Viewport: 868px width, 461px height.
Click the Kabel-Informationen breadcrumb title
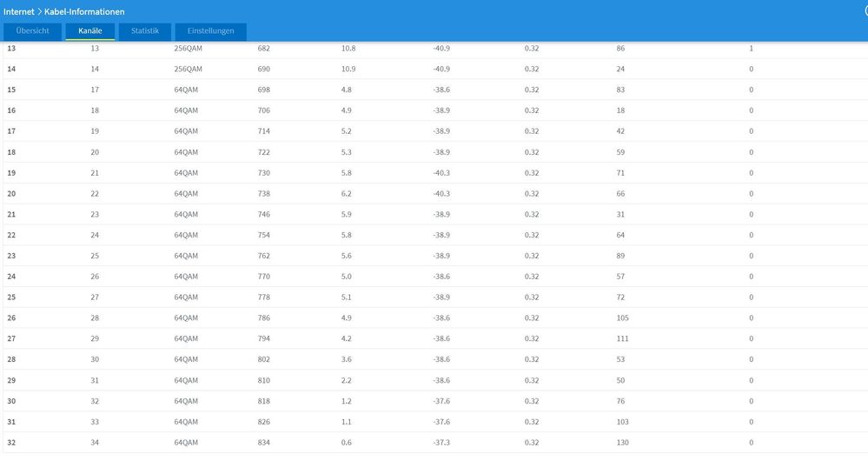(84, 11)
